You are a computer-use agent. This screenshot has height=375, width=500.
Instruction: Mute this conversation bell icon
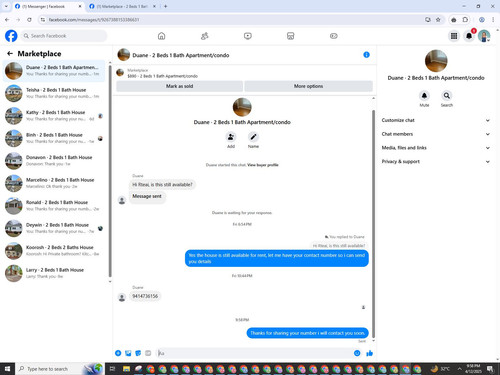(424, 96)
